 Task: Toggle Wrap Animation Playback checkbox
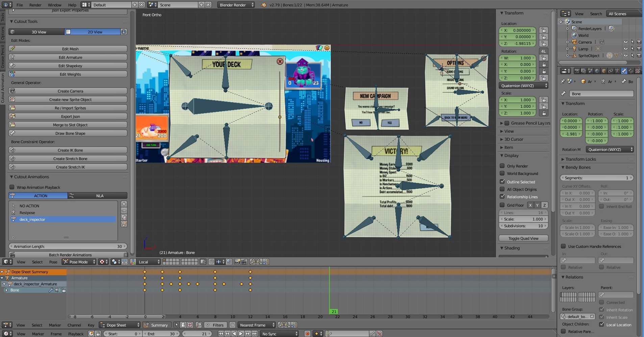(x=12, y=187)
